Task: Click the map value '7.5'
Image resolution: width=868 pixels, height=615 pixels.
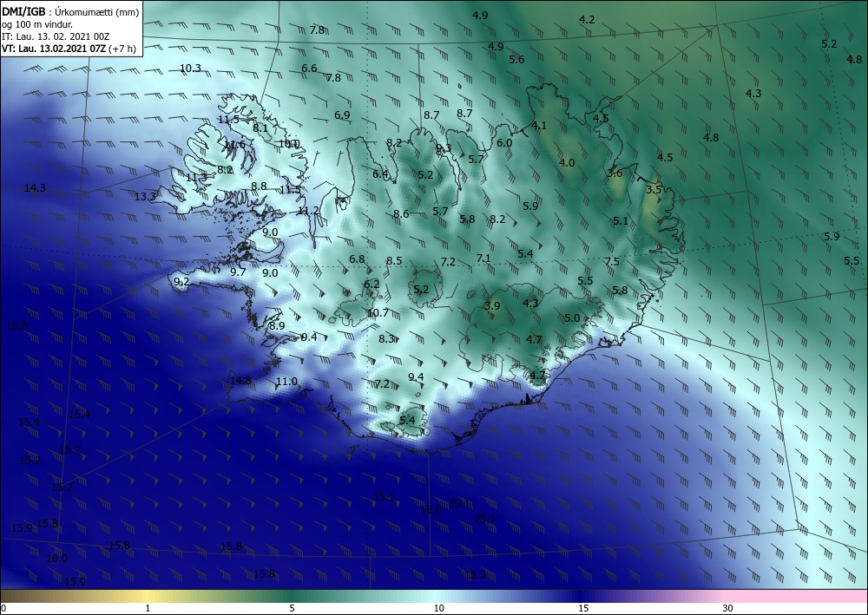Action: (x=612, y=262)
